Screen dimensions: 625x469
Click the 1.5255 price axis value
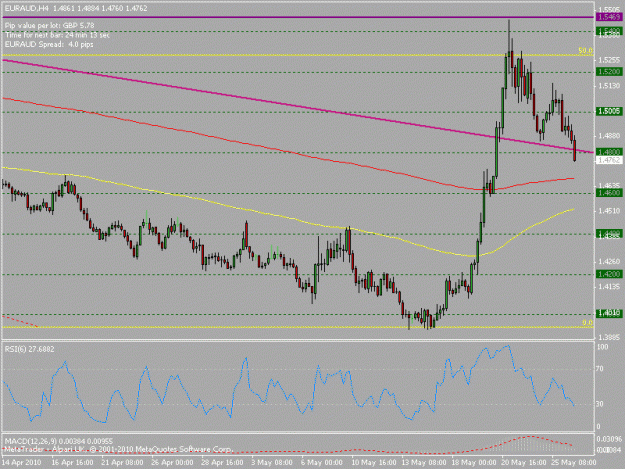[x=609, y=60]
